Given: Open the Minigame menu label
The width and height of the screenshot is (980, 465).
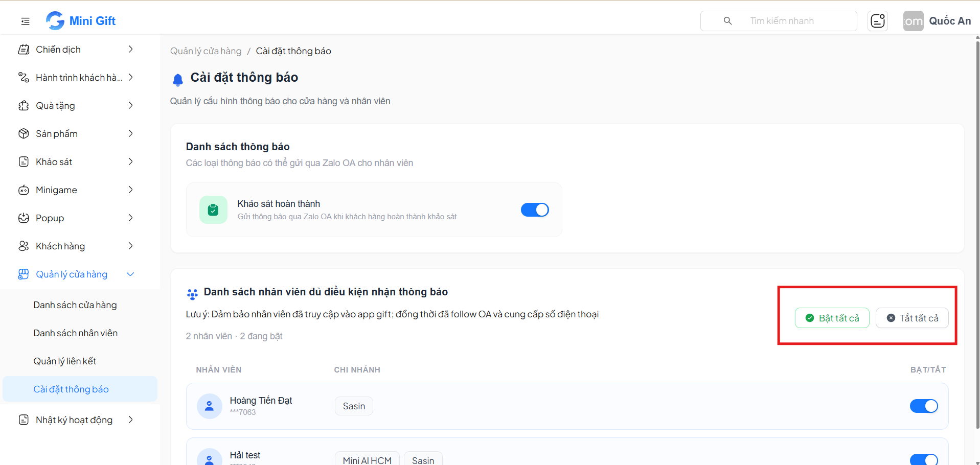Looking at the screenshot, I should tap(56, 190).
